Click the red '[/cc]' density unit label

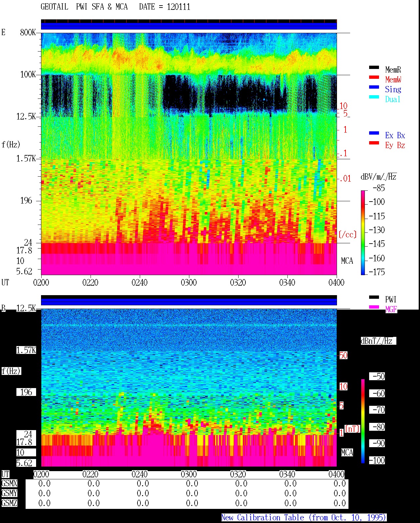pyautogui.click(x=347, y=234)
